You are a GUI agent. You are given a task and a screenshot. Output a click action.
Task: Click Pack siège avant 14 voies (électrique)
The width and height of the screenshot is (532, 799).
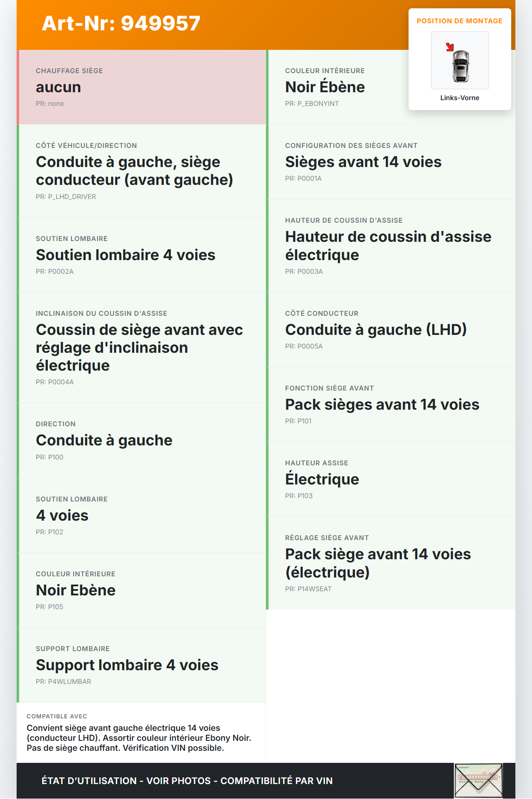tap(377, 563)
